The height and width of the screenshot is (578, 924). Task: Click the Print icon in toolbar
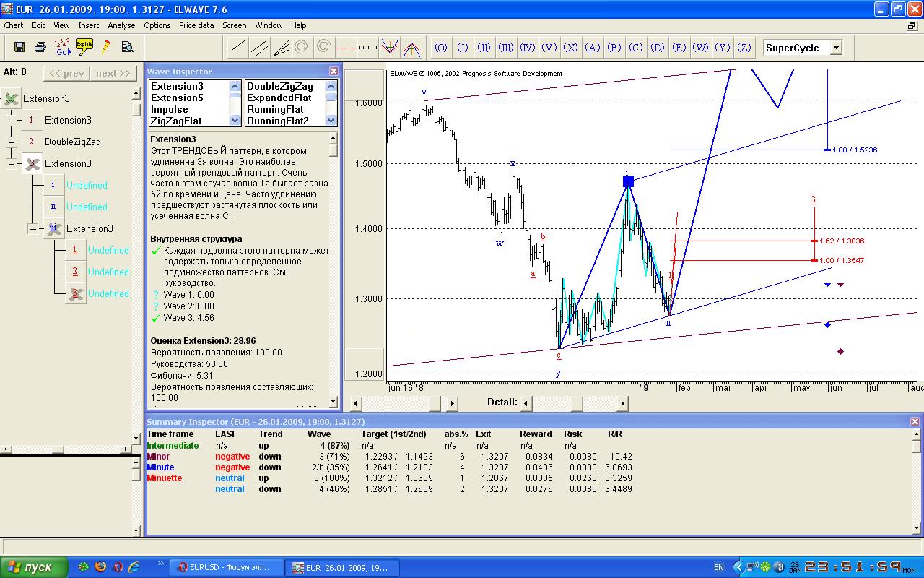pyautogui.click(x=40, y=47)
